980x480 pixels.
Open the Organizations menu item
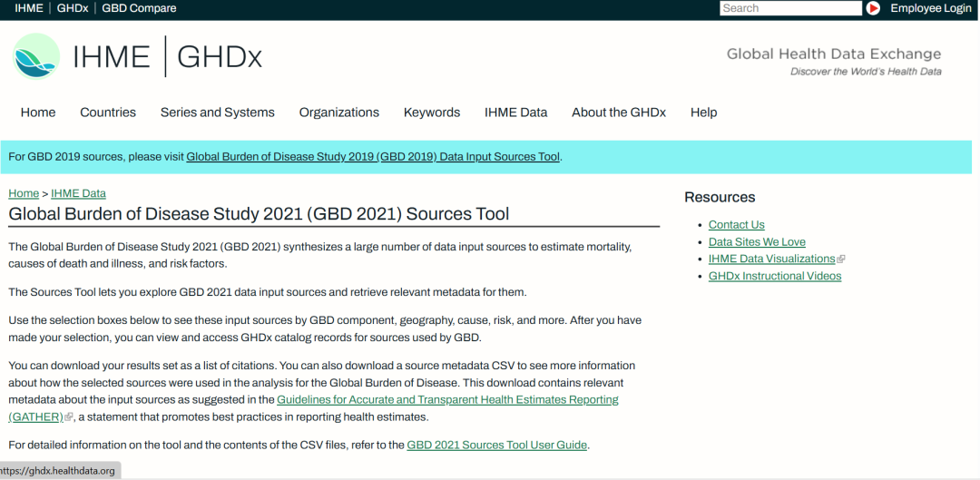coord(339,113)
